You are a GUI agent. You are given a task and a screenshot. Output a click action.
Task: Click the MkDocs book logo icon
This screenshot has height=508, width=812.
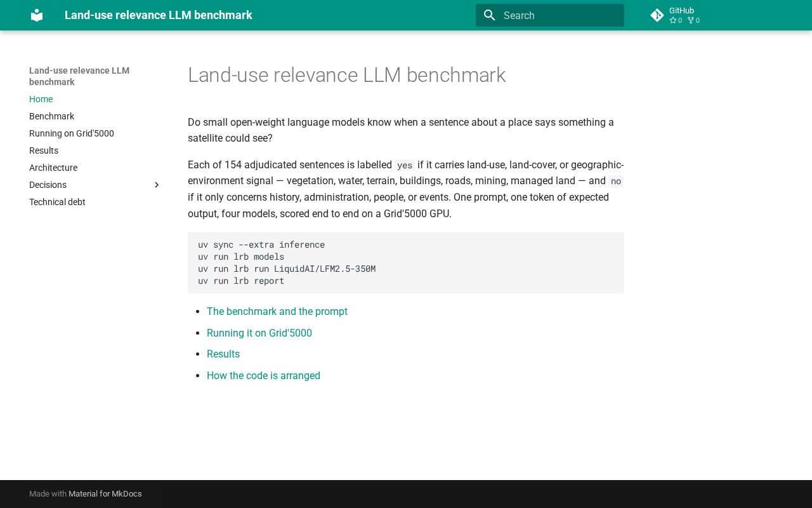(37, 15)
